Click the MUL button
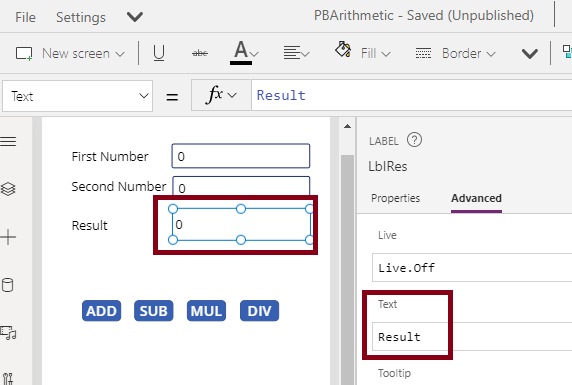This screenshot has height=385, width=572. click(x=206, y=311)
